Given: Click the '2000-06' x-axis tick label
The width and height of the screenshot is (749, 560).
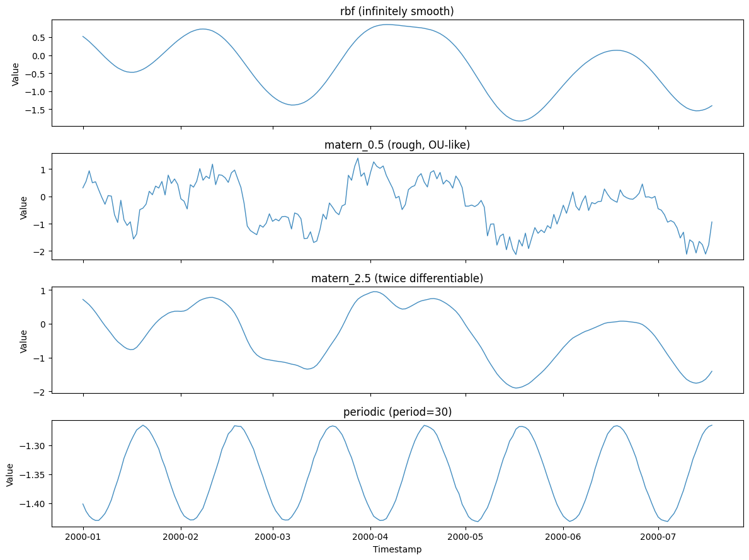Looking at the screenshot, I should (x=564, y=537).
